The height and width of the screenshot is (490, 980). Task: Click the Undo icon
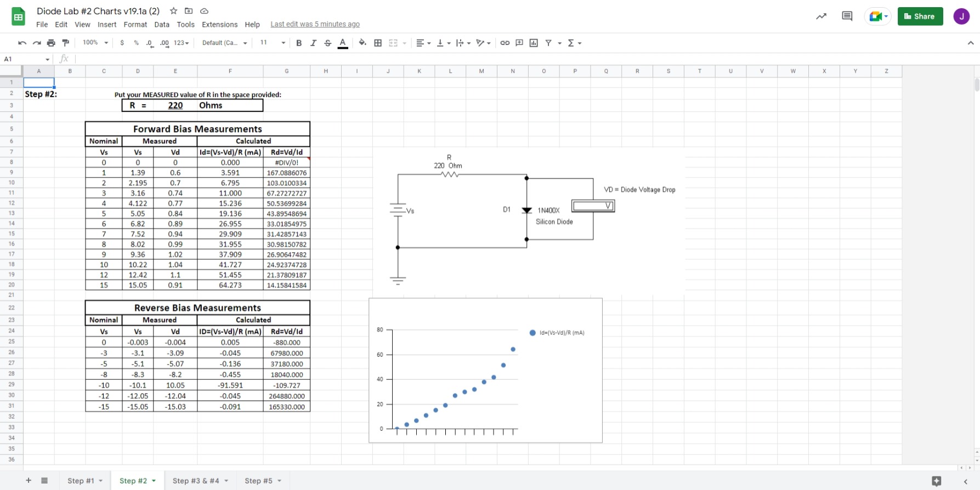tap(22, 43)
